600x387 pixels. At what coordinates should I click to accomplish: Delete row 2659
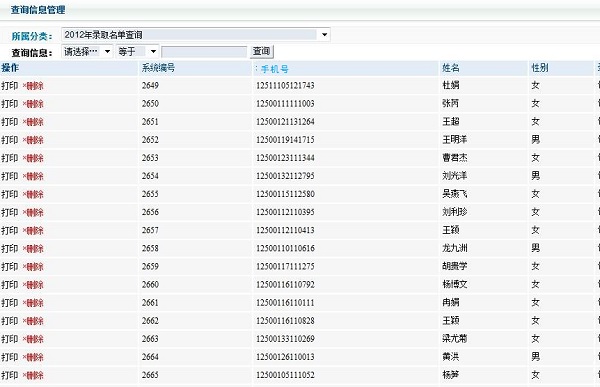pos(33,267)
